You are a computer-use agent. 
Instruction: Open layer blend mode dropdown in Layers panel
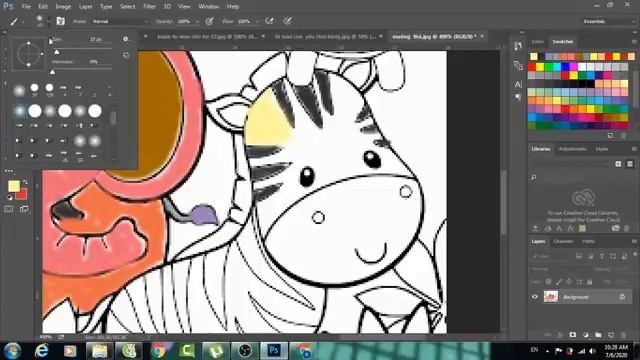click(559, 269)
